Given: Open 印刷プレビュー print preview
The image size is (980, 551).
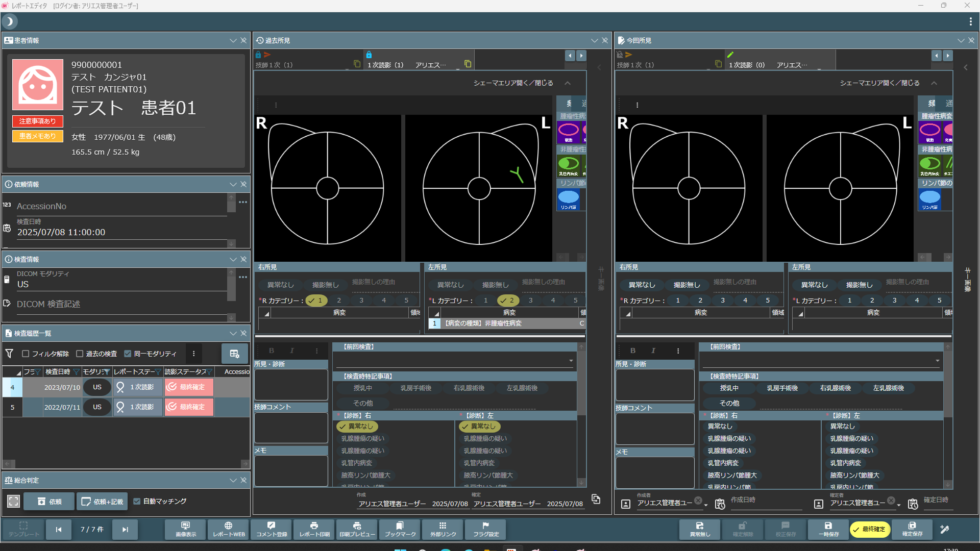Looking at the screenshot, I should (357, 530).
